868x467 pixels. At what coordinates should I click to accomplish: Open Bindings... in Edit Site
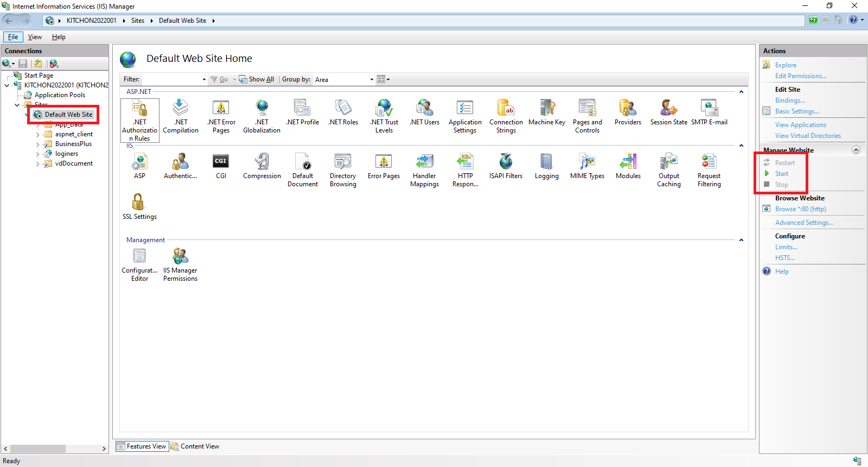pyautogui.click(x=790, y=100)
